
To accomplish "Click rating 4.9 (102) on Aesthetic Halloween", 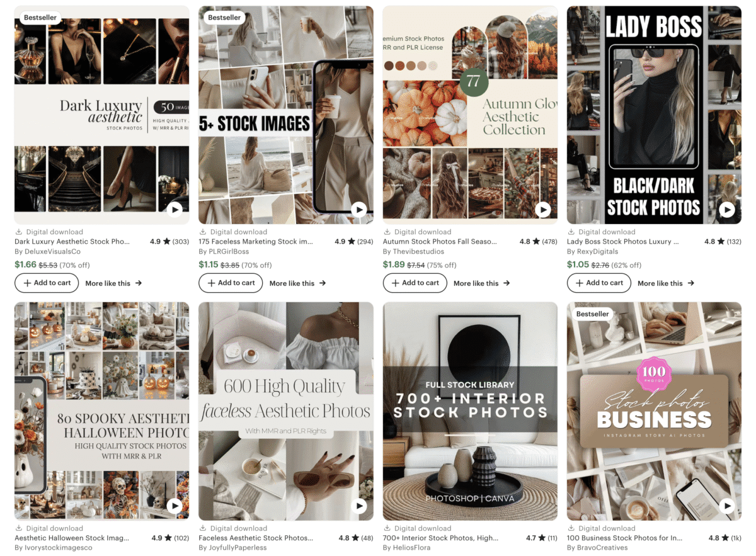I will tap(170, 538).
